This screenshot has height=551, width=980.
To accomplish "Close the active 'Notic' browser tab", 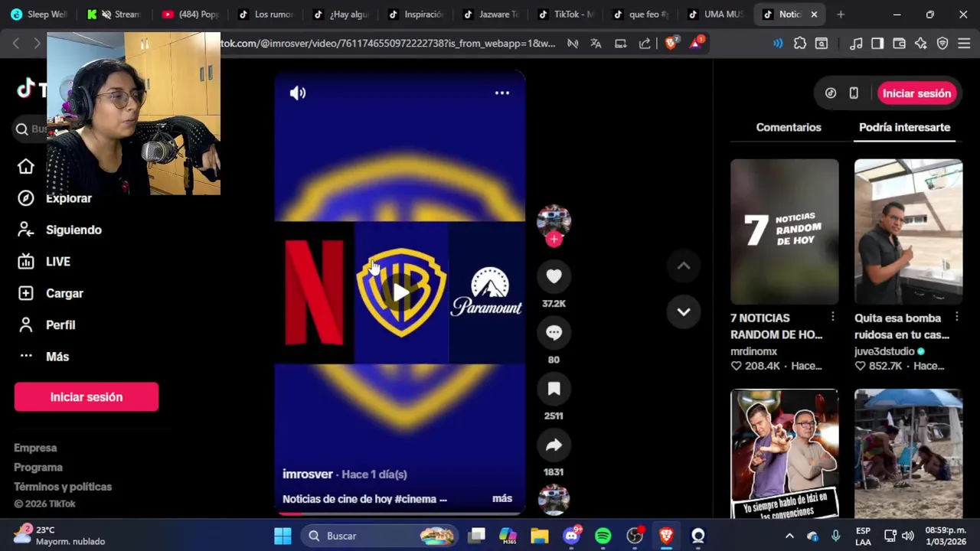I will click(x=814, y=15).
